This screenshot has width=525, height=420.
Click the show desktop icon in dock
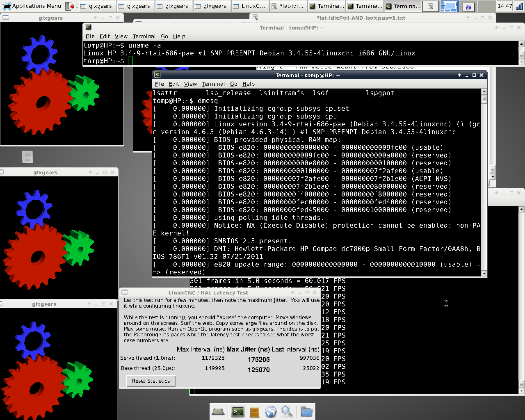coord(218,411)
